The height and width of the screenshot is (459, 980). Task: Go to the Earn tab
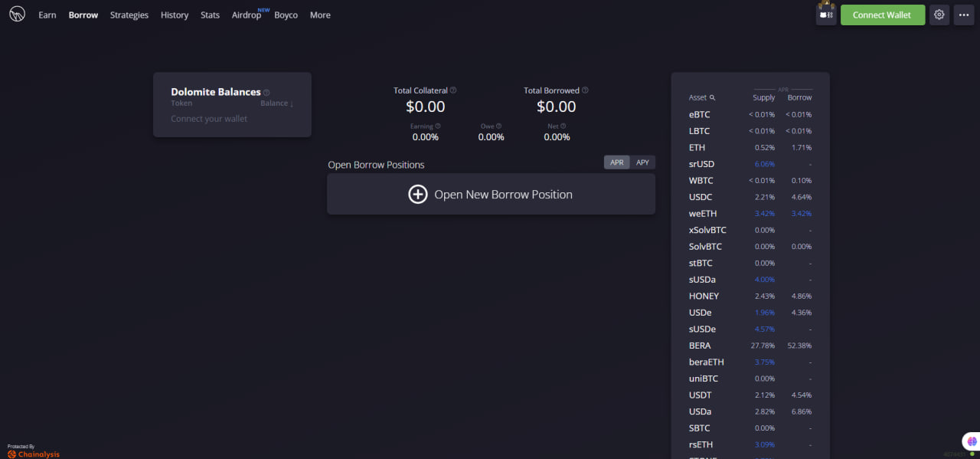coord(47,15)
